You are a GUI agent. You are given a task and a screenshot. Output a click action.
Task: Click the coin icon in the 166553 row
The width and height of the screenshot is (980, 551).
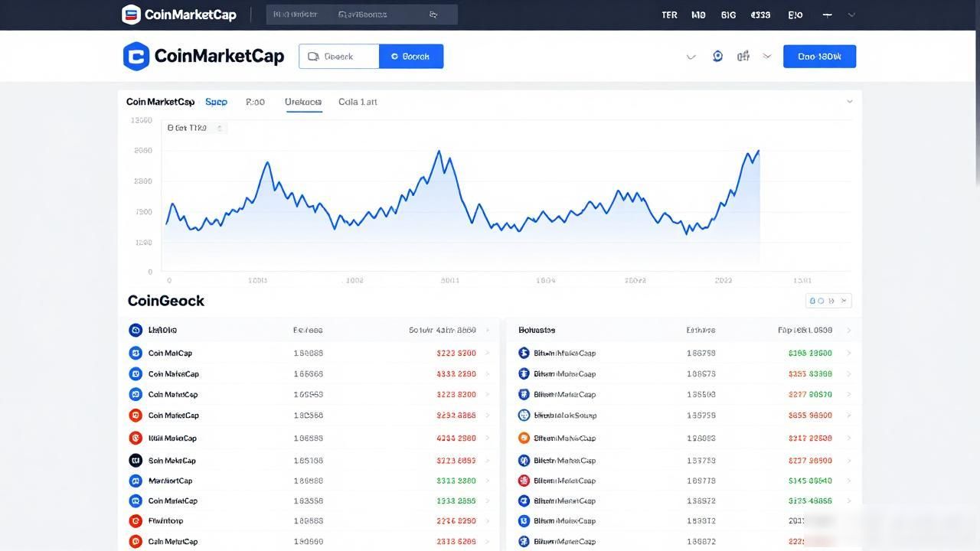(x=136, y=395)
